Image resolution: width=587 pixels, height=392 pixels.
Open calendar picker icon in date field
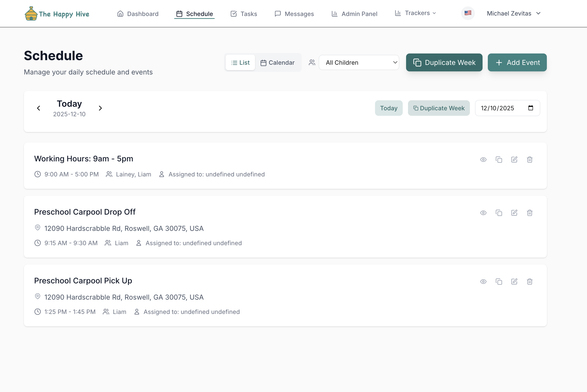pos(530,108)
